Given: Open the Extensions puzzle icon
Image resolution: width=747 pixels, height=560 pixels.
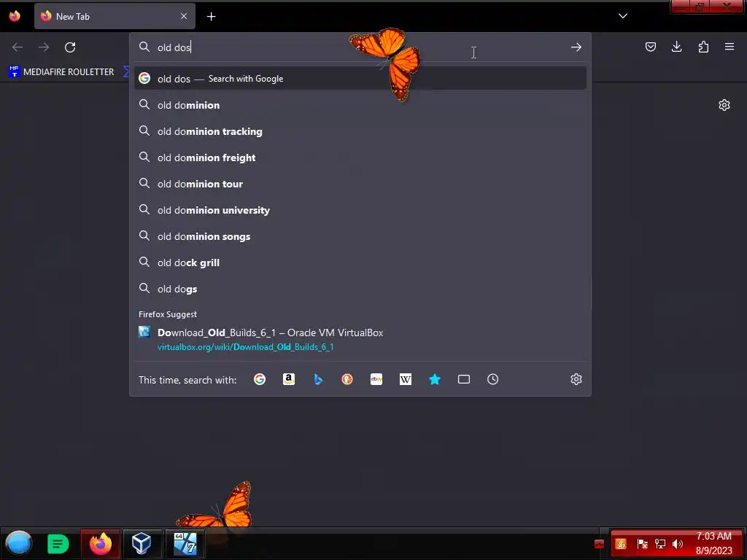Looking at the screenshot, I should (x=703, y=47).
